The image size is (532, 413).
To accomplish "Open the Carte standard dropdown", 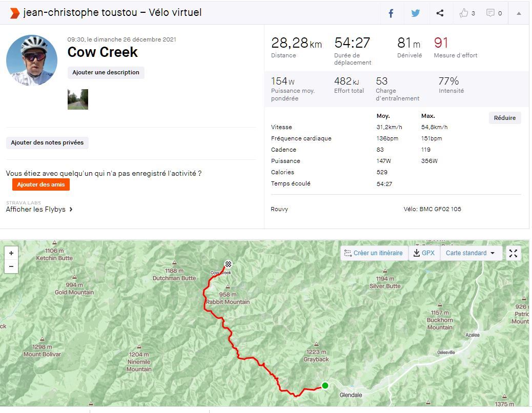I will click(x=470, y=253).
